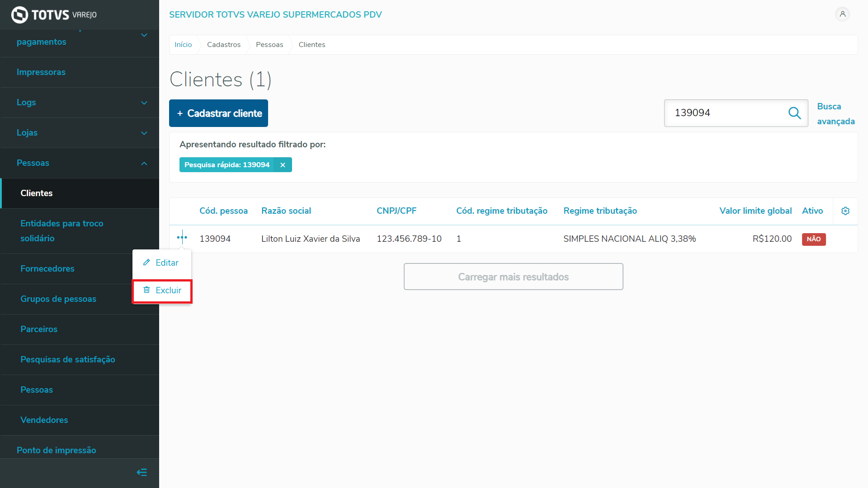The height and width of the screenshot is (488, 868).
Task: Click the Cadastrar cliente button
Action: click(x=218, y=113)
